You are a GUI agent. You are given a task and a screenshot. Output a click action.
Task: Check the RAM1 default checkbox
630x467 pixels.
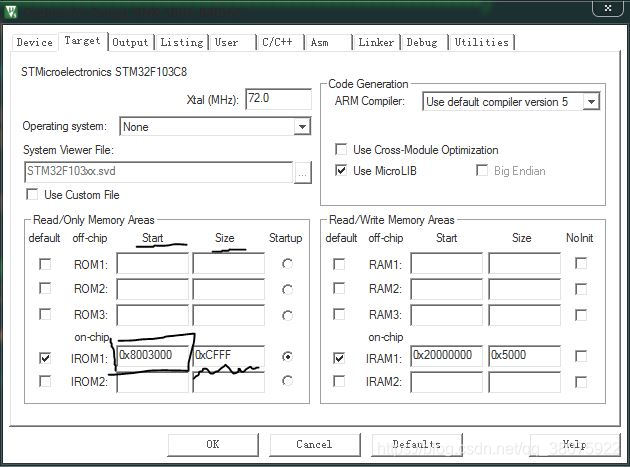tap(339, 264)
